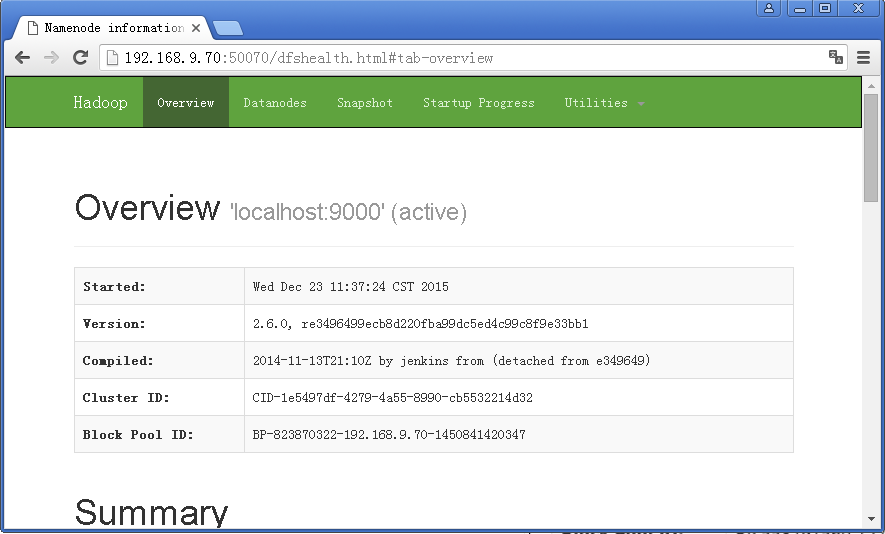885x534 pixels.
Task: Open the Chrome hamburger menu
Action: click(x=863, y=57)
